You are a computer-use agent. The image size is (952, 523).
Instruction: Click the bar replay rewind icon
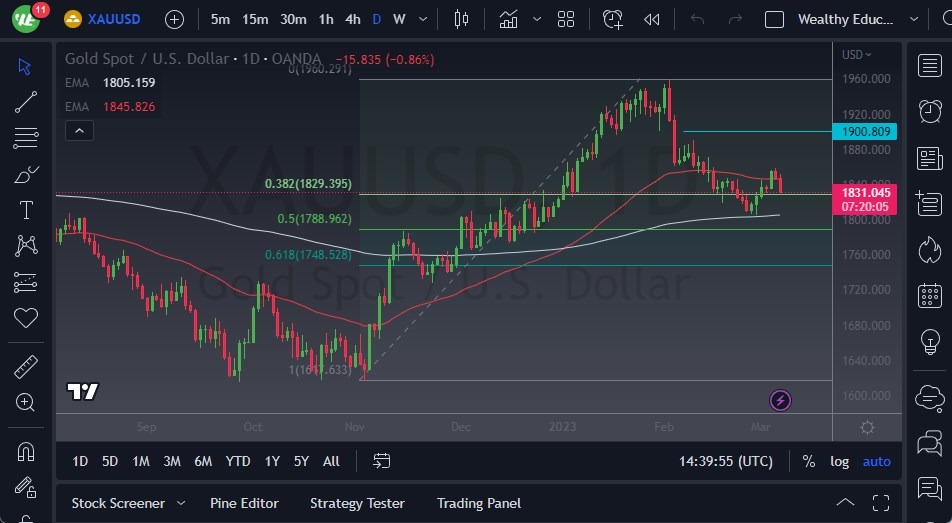(x=652, y=19)
